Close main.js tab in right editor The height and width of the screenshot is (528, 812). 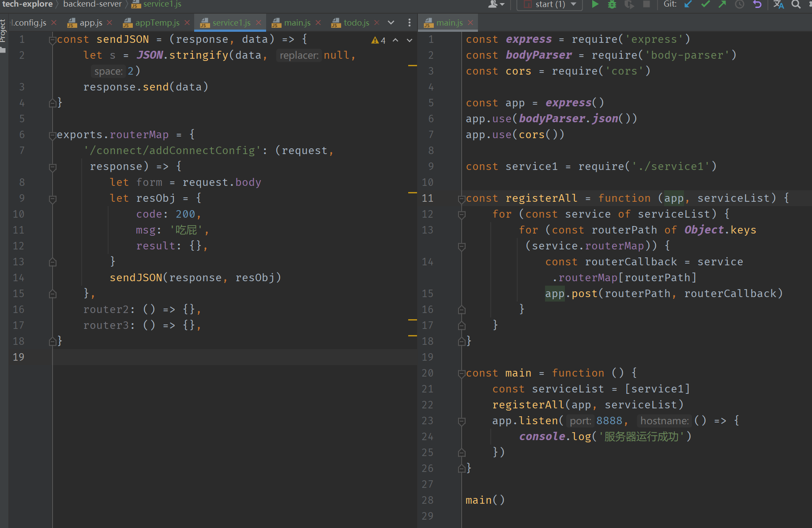470,23
